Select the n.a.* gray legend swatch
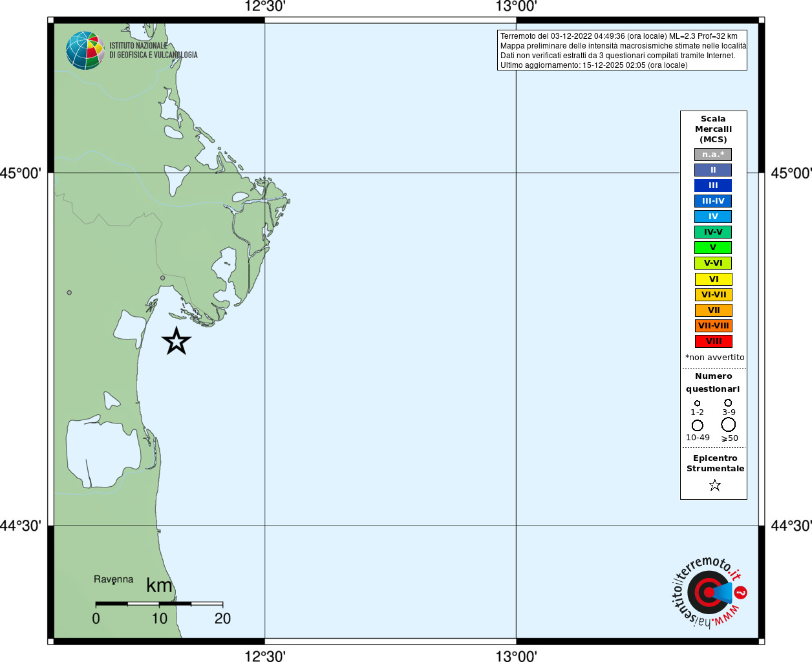This screenshot has width=812, height=662. coord(713,155)
